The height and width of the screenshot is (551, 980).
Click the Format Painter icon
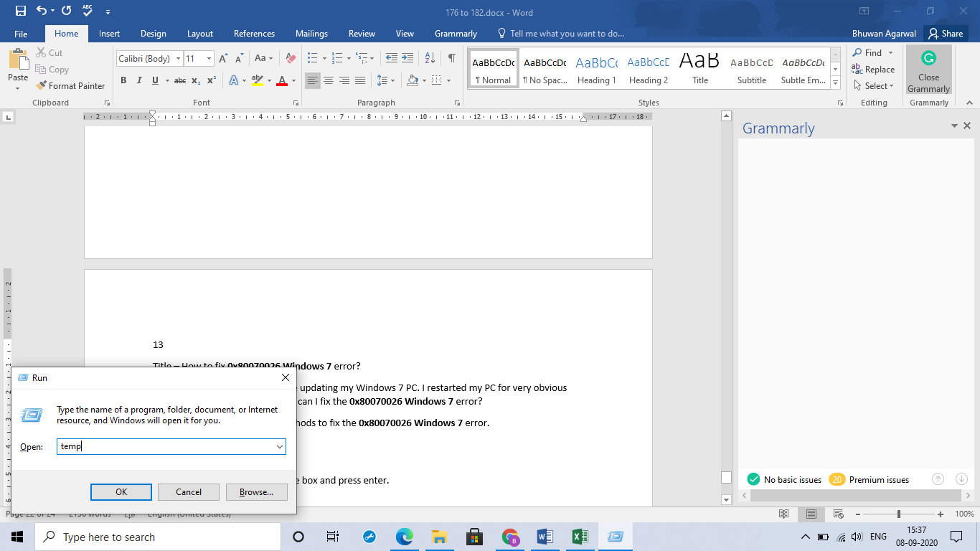[42, 85]
